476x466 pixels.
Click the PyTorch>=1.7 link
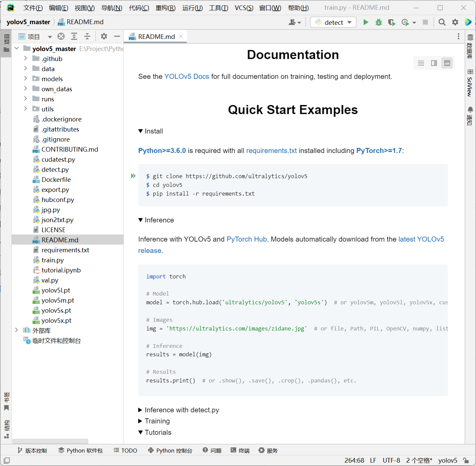[379, 151]
